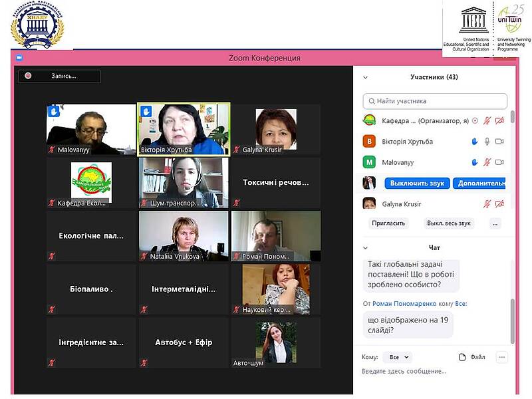Click the microphone icon for Вікторія Хрутьба
This screenshot has width=532, height=399.
tap(487, 142)
